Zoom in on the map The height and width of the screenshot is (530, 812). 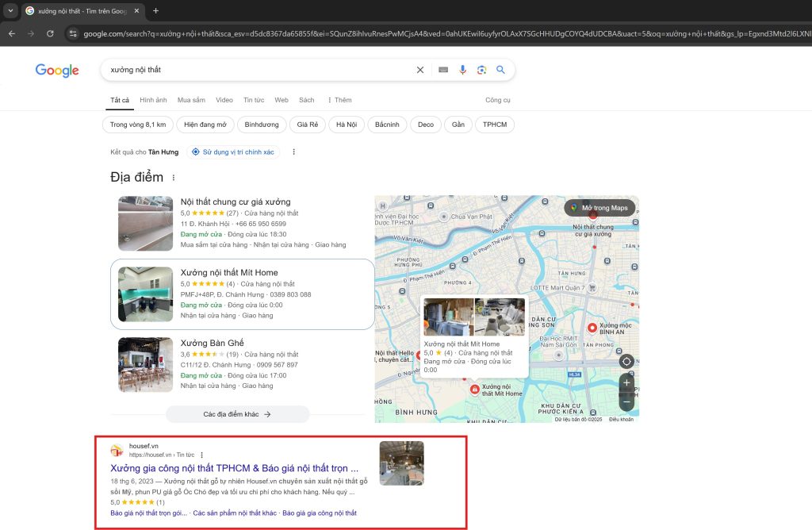pyautogui.click(x=626, y=383)
